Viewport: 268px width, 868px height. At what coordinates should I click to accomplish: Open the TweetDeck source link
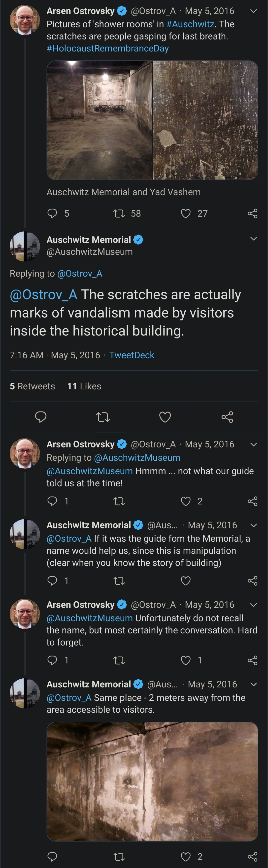pos(132,355)
